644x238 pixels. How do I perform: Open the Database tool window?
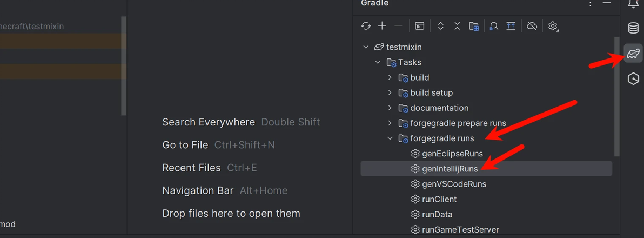tap(633, 28)
